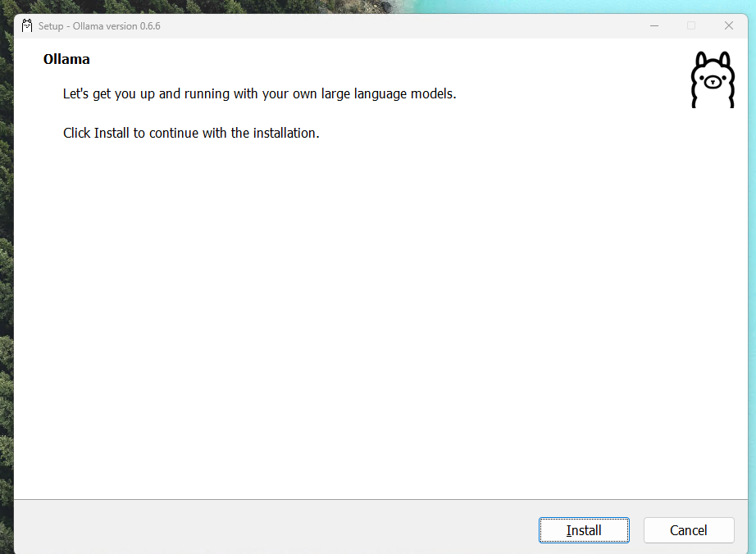The image size is (756, 554).
Task: Click the Install button
Action: [584, 530]
